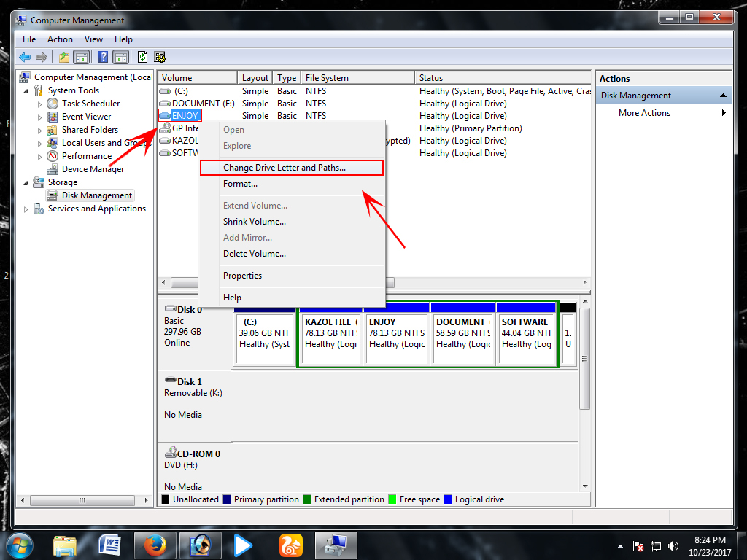The width and height of the screenshot is (747, 560).
Task: Open Windows Explorer folder on taskbar
Action: tap(65, 546)
